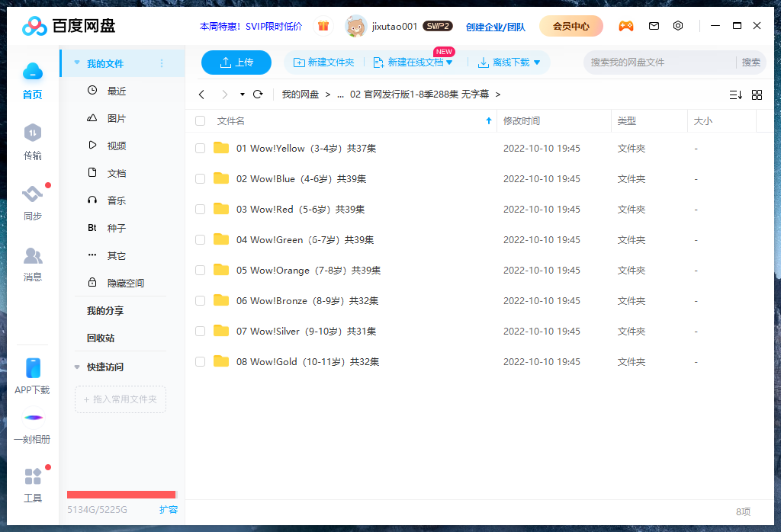Click the Baidu Netdisk logo

coord(69,26)
